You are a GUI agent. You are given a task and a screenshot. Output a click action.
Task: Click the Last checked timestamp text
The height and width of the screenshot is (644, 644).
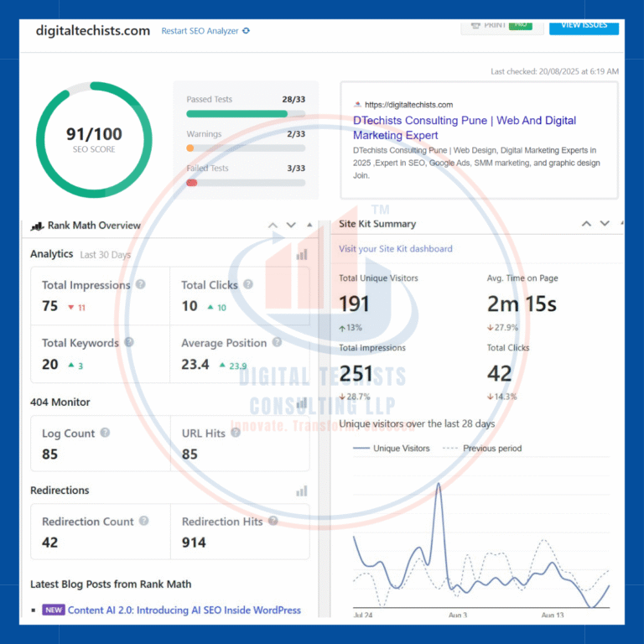tap(554, 71)
